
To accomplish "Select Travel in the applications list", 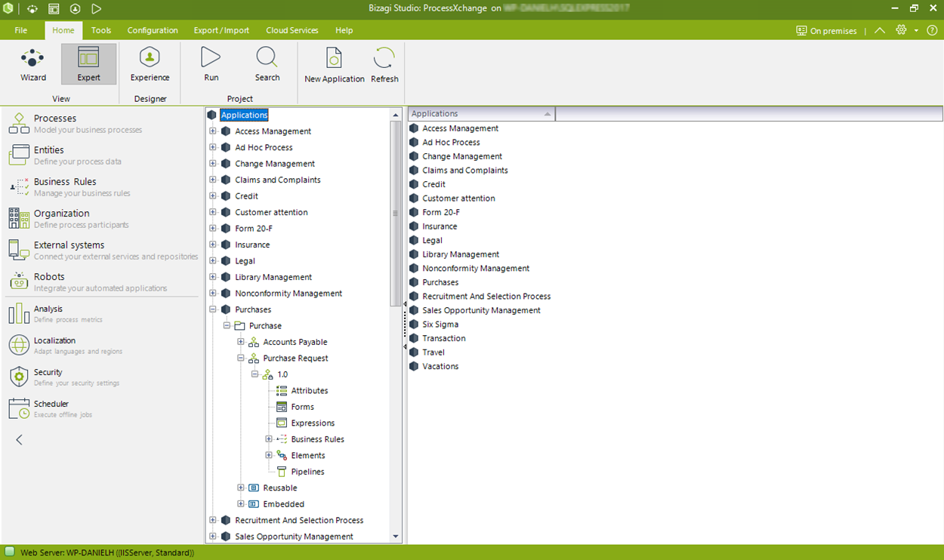I will [433, 352].
